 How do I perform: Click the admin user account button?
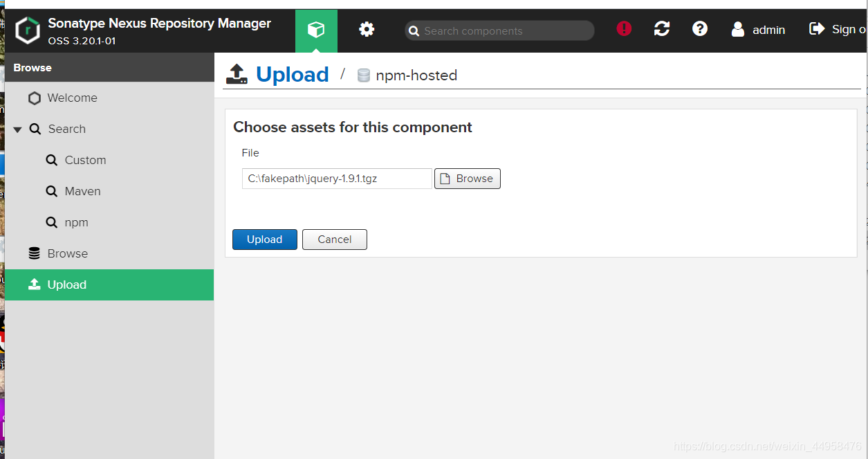point(758,30)
